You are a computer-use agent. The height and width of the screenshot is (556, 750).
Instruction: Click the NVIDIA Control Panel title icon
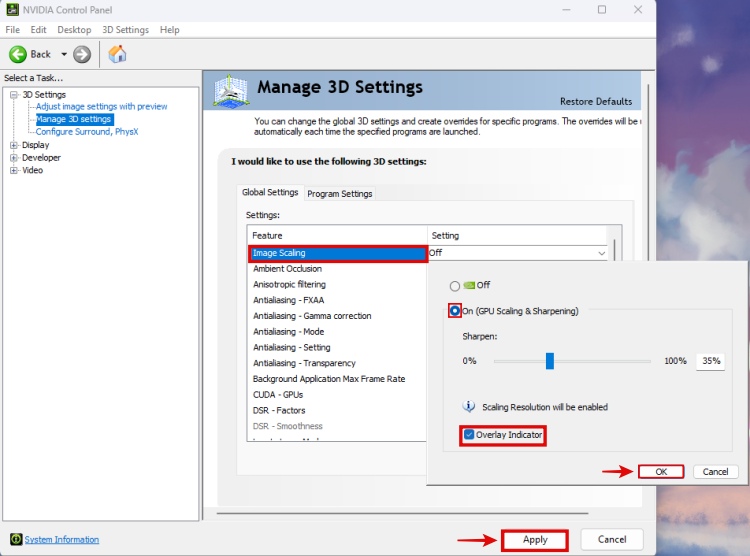pyautogui.click(x=11, y=10)
